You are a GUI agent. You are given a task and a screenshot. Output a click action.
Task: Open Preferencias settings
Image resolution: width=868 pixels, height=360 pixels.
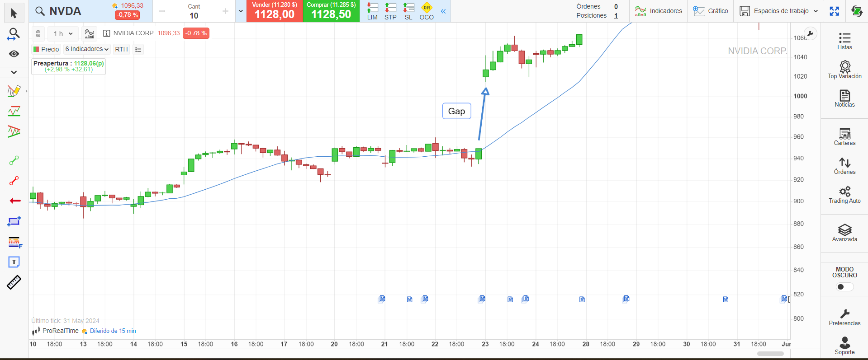(844, 317)
